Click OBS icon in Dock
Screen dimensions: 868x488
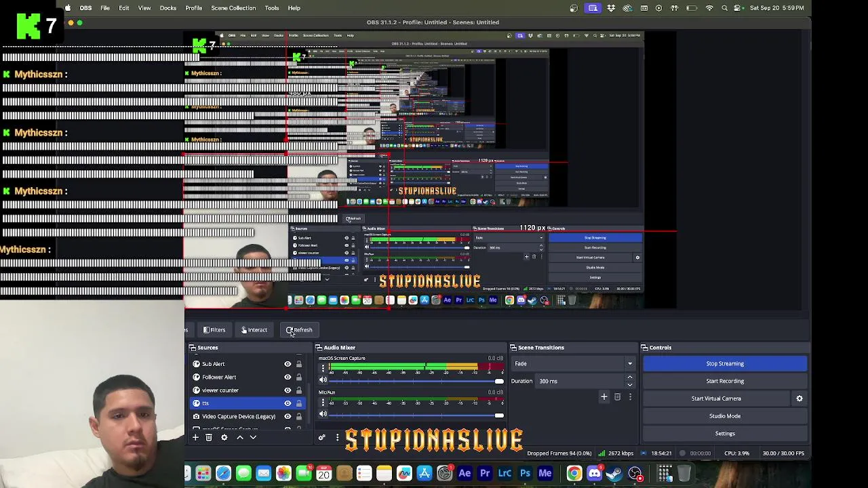635,473
